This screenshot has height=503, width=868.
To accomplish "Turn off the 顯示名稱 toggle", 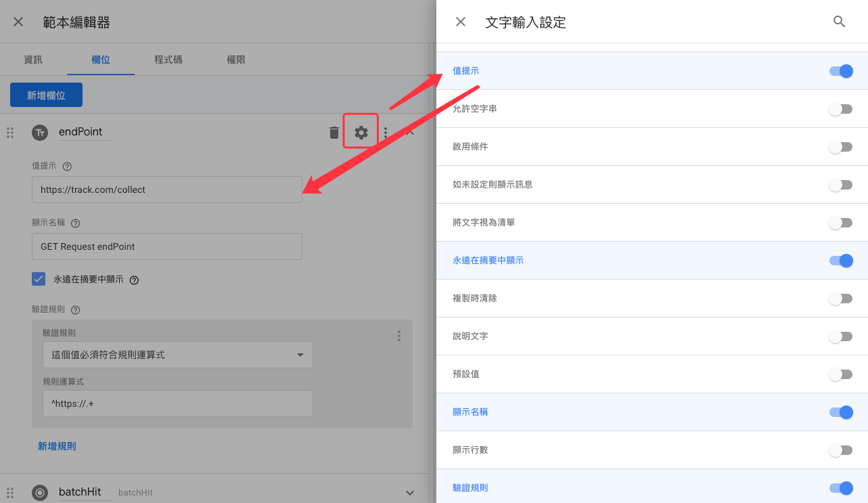I will [x=841, y=412].
